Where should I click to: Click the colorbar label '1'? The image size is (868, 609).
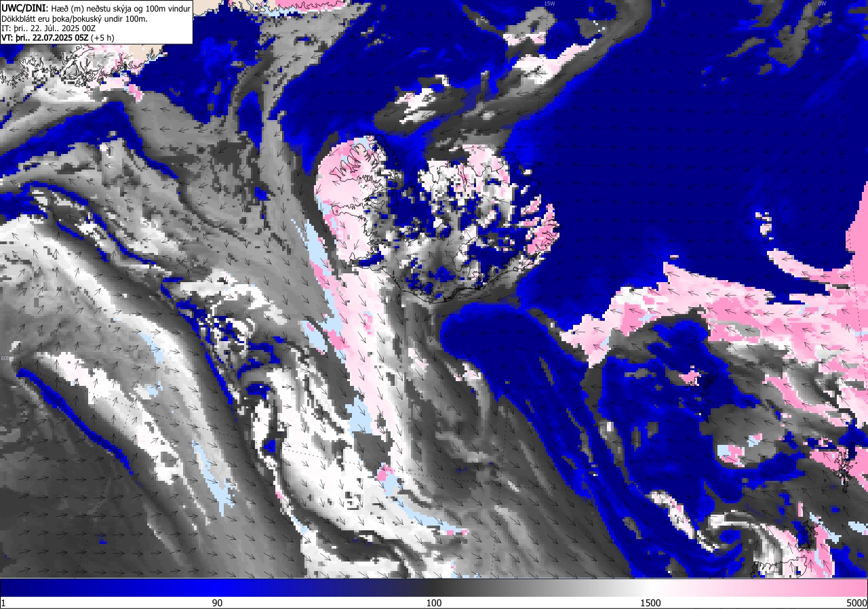click(x=3, y=603)
